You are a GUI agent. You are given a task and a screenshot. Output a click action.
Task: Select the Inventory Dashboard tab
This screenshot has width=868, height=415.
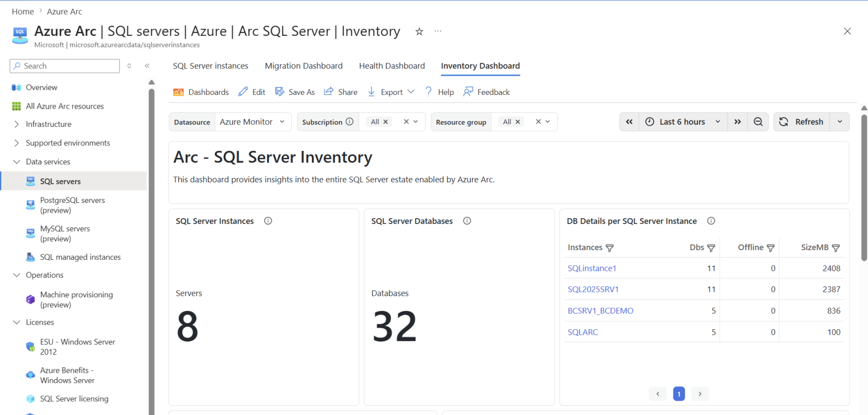(480, 66)
